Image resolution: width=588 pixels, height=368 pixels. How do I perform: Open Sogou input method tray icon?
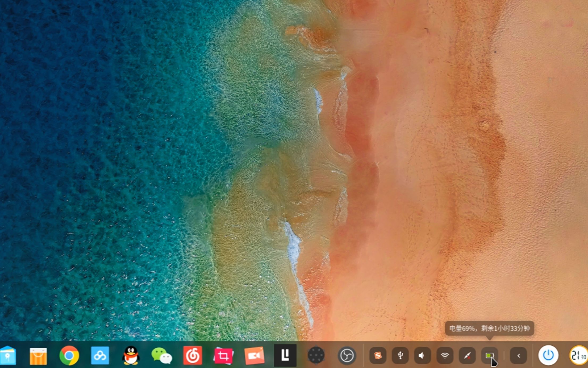378,355
